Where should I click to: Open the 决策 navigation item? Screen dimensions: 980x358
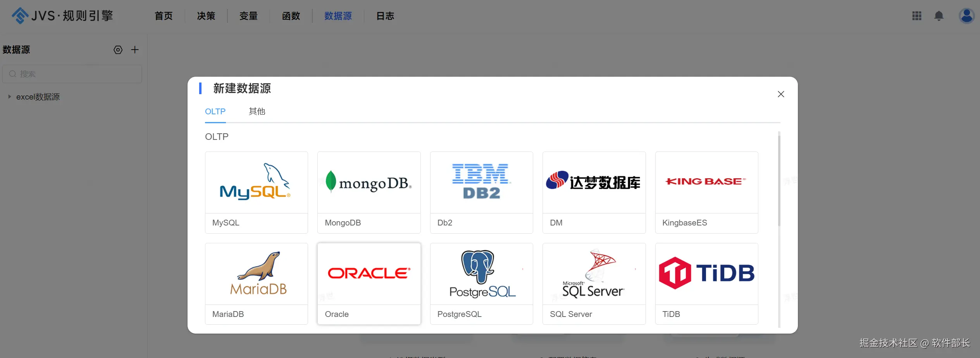[206, 16]
